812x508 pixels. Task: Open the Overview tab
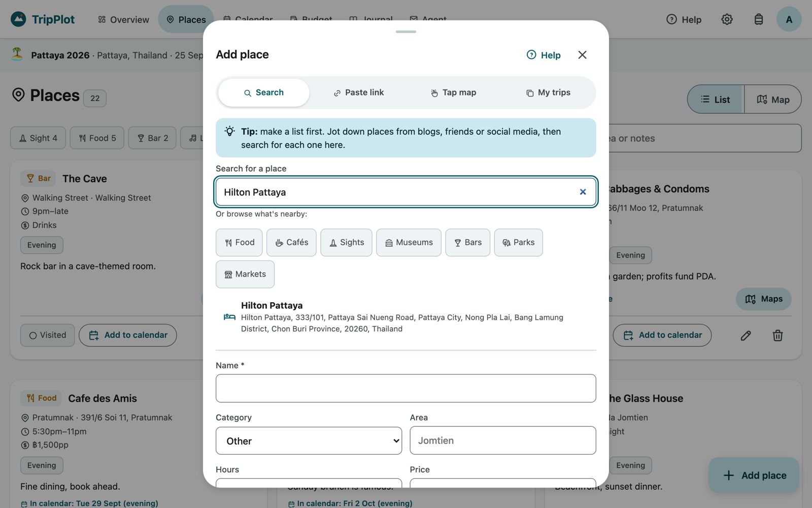tap(124, 19)
